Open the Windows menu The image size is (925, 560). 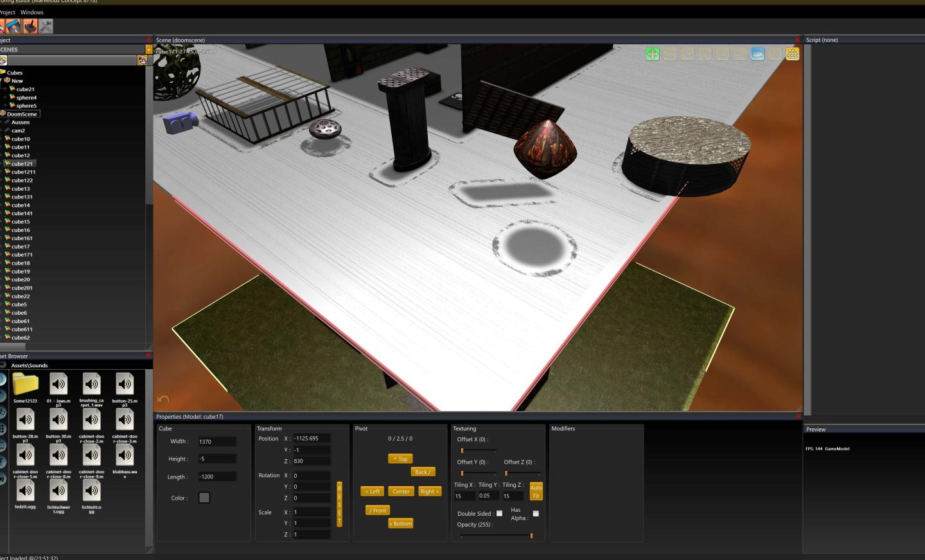point(32,12)
